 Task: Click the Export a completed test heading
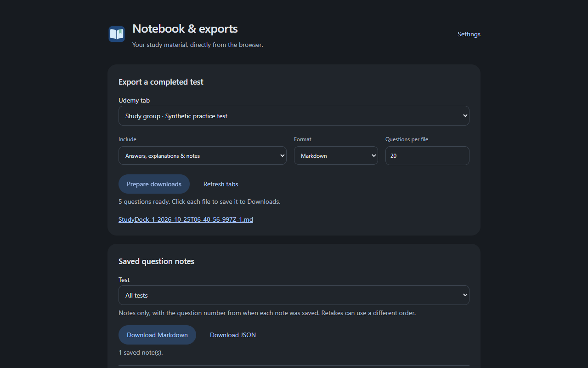[161, 82]
